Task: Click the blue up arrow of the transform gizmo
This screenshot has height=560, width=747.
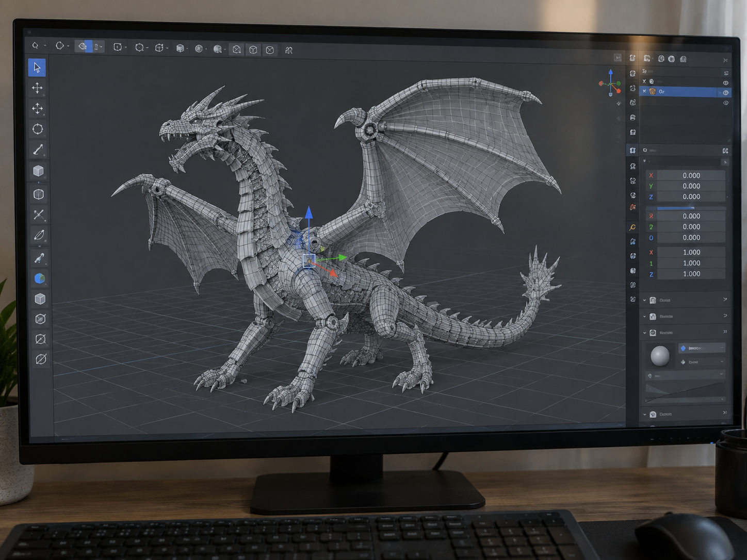Action: tap(308, 213)
